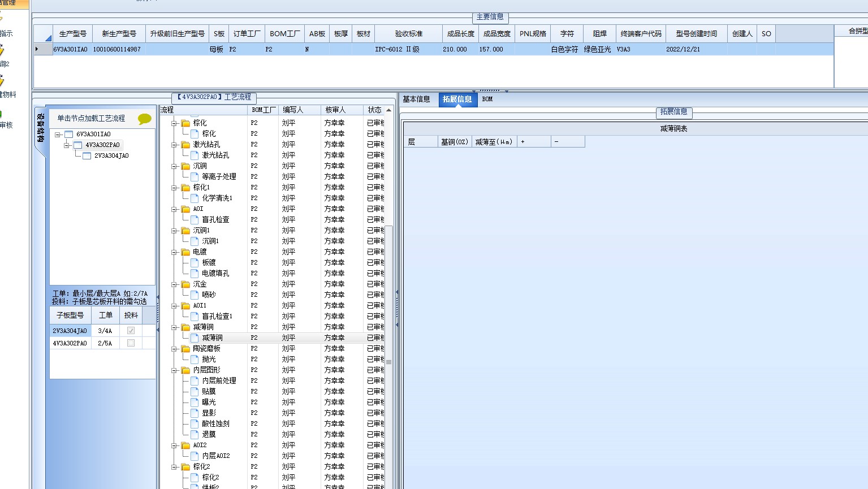Viewport: 868px width, 489px height.
Task: Click the 型号创建时间 column header
Action: (697, 34)
